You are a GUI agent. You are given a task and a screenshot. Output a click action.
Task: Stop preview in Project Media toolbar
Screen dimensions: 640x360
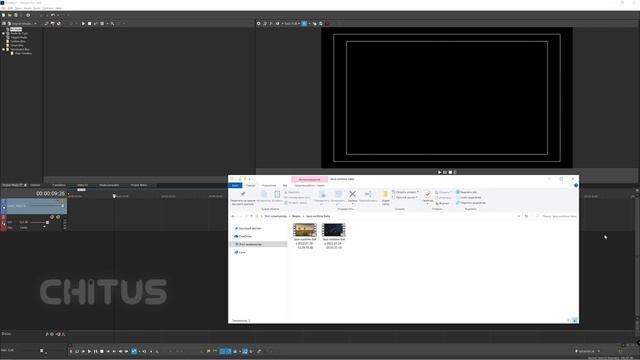pyautogui.click(x=89, y=24)
